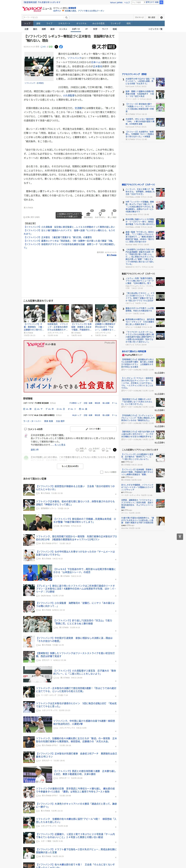Click the Yahoo! JAPAN logo
186x868 pixels.
[32, 9]
